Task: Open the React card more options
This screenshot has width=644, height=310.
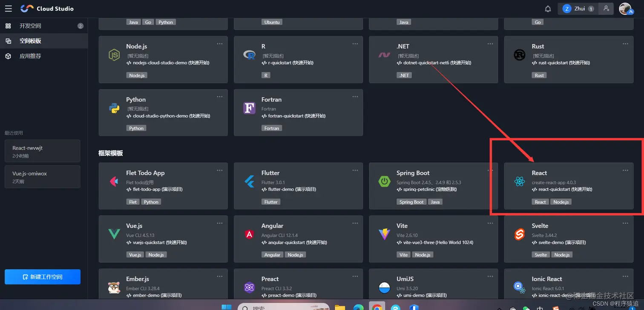Action: pyautogui.click(x=625, y=171)
